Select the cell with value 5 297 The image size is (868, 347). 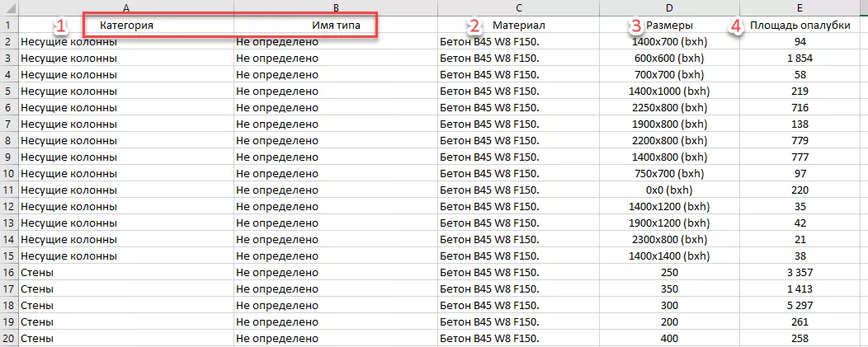[x=800, y=306]
